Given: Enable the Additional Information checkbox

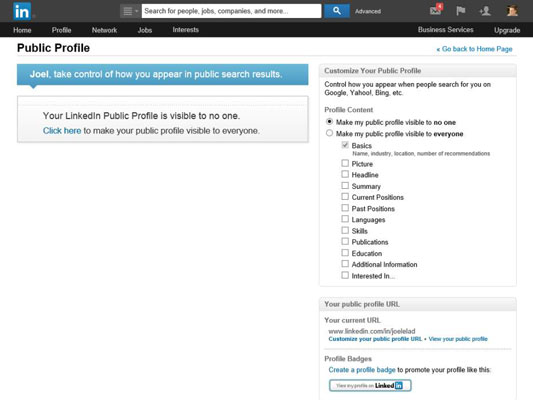Looking at the screenshot, I should click(x=345, y=264).
